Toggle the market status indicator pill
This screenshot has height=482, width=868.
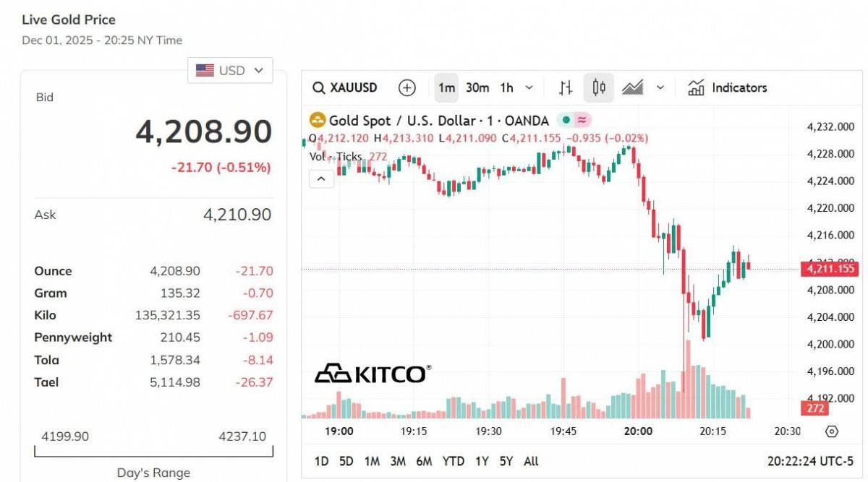[x=575, y=121]
